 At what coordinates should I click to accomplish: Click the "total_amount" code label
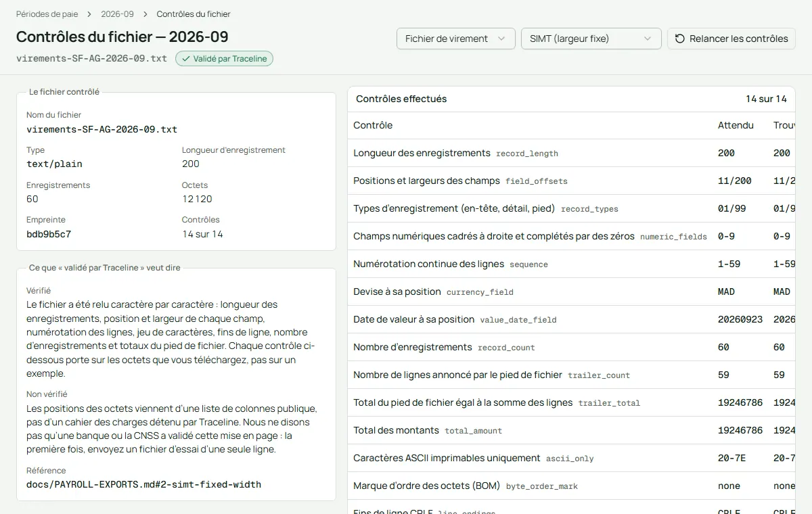point(473,431)
